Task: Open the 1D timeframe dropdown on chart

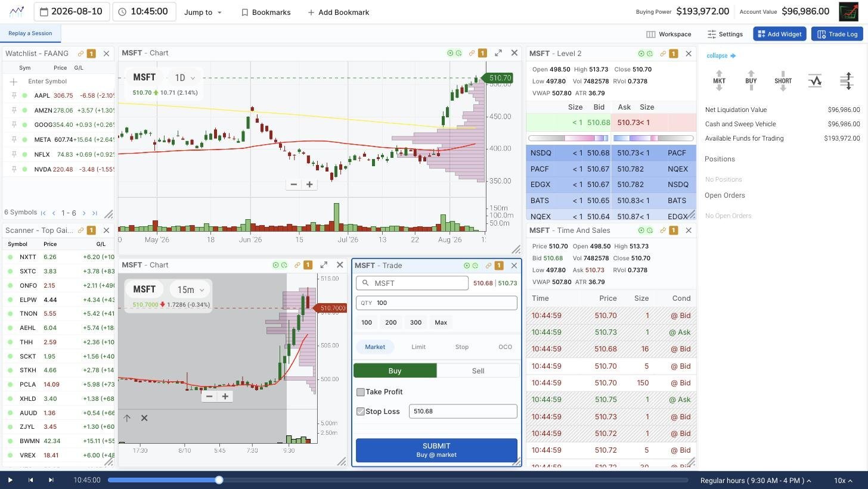Action: coord(185,78)
